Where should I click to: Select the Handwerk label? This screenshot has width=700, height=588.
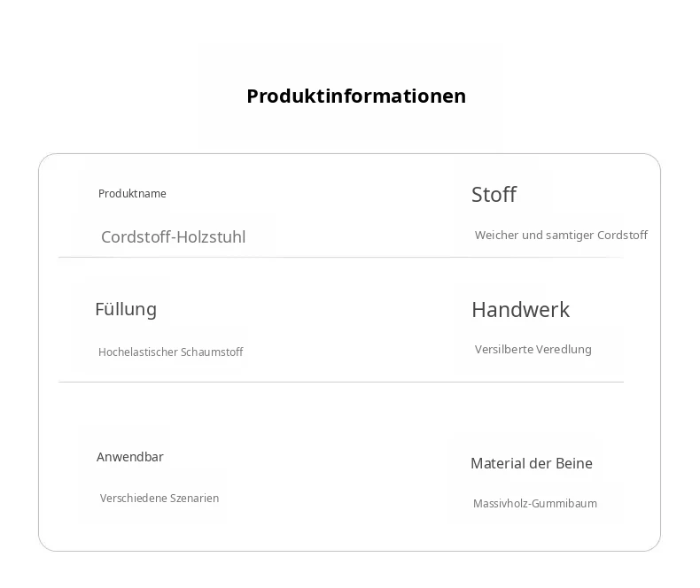point(520,310)
